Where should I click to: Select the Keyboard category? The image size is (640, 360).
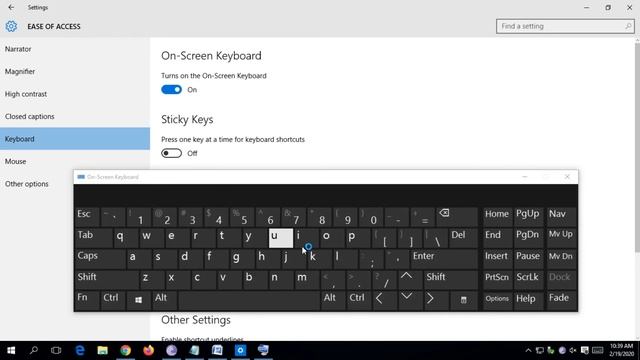[75, 139]
